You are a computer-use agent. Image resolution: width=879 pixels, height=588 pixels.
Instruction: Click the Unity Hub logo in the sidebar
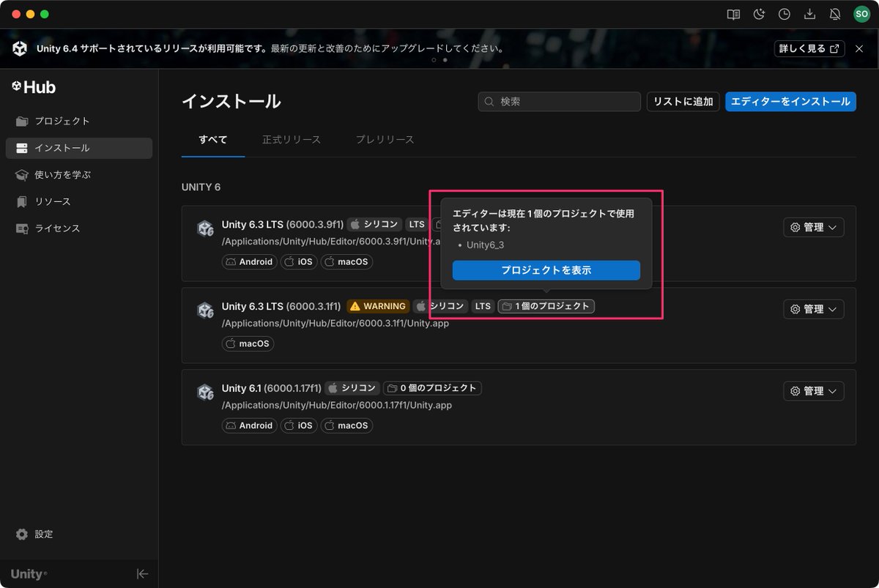point(34,87)
